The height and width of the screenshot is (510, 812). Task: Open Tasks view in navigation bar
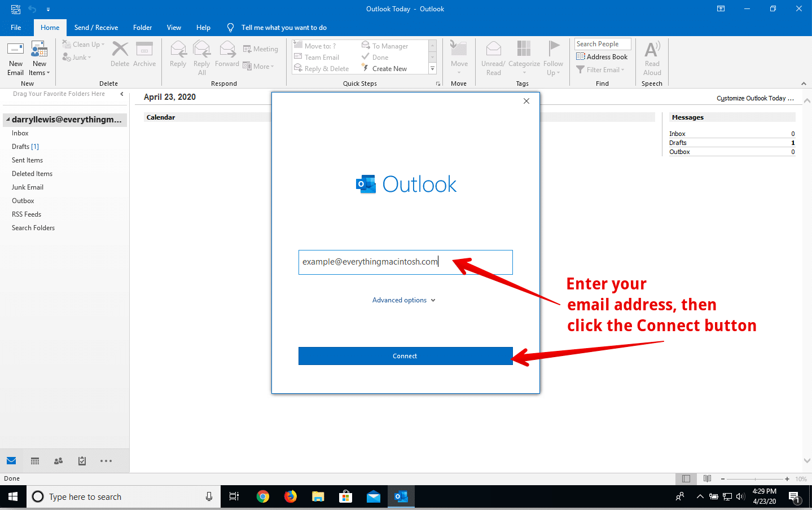tap(82, 461)
